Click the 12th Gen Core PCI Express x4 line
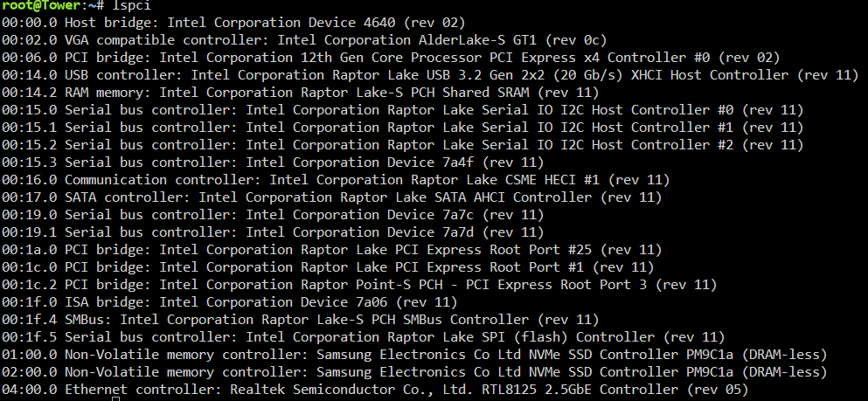The height and width of the screenshot is (401, 868). (x=391, y=58)
